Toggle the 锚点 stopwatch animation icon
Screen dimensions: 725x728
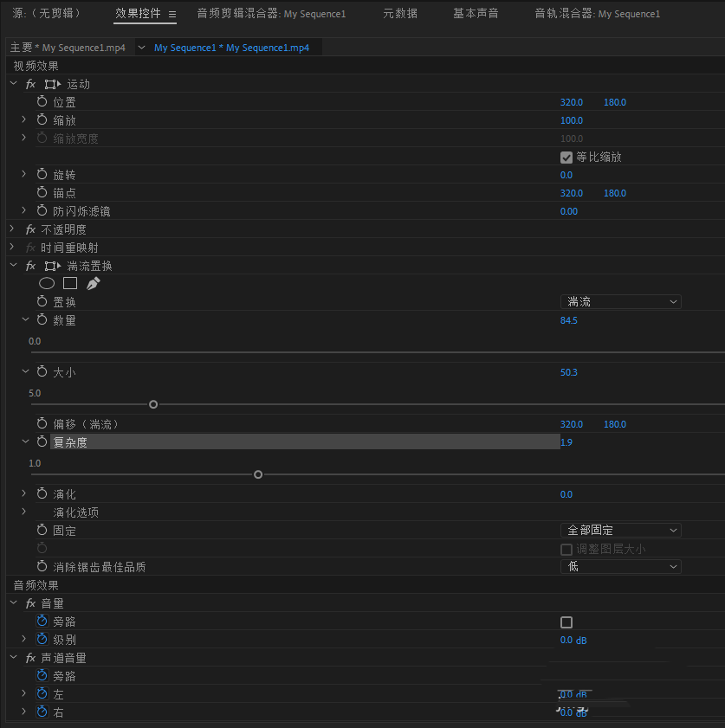pos(42,193)
